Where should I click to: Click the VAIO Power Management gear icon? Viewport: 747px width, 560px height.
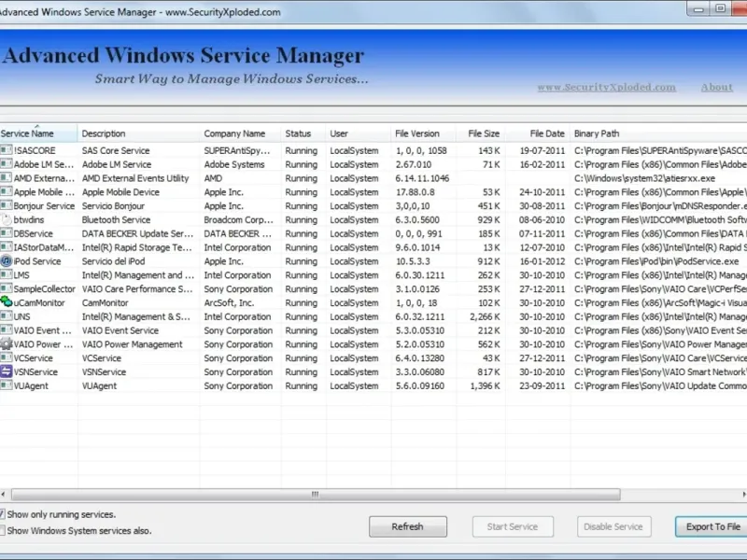pos(7,343)
